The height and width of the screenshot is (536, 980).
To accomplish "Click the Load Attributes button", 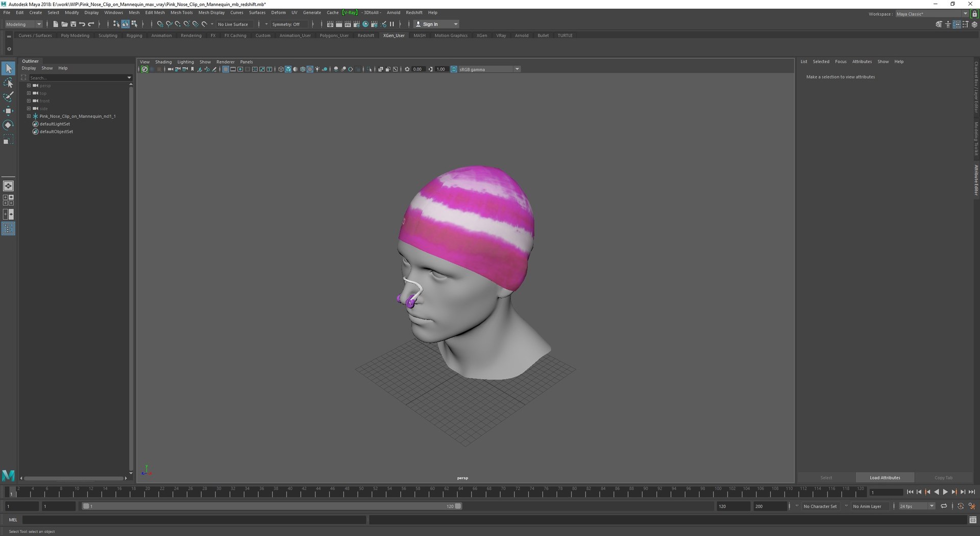I will tap(885, 478).
